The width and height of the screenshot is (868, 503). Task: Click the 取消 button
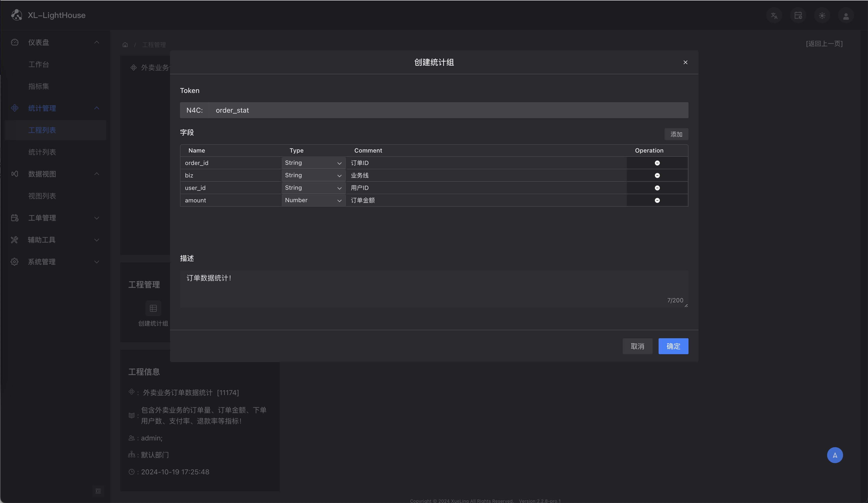coord(637,346)
